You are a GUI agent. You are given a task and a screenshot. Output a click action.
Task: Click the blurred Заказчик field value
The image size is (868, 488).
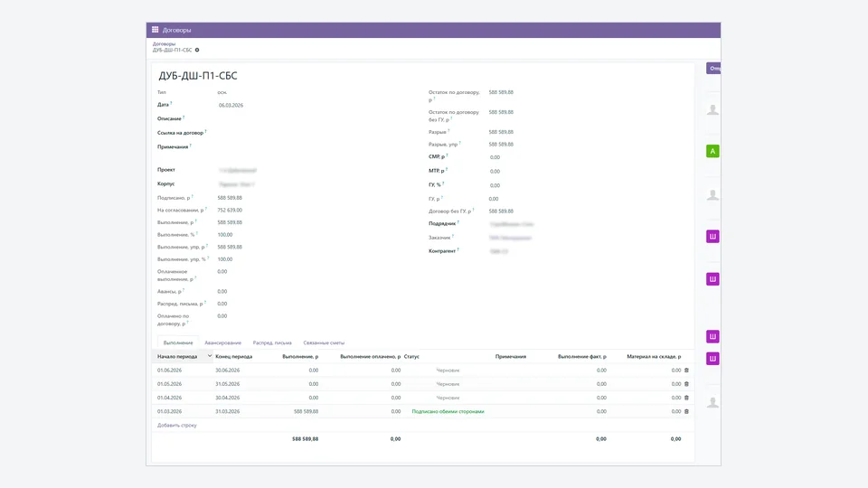pyautogui.click(x=510, y=238)
